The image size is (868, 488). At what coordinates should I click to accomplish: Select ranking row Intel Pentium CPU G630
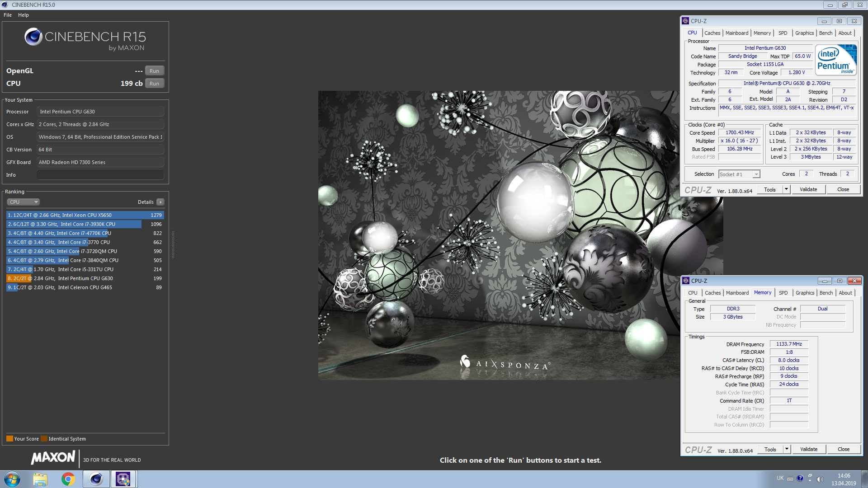point(85,278)
